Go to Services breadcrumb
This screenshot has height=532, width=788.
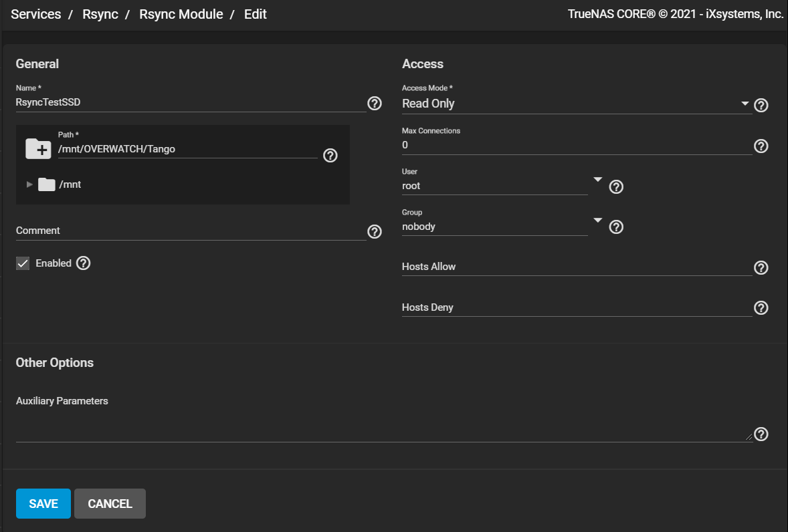[x=35, y=14]
